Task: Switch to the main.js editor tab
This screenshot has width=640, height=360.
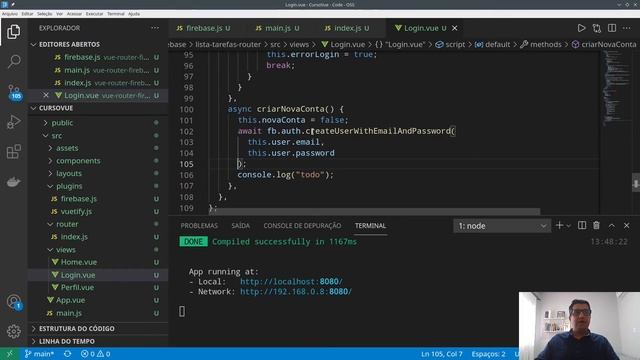Action: click(278, 28)
